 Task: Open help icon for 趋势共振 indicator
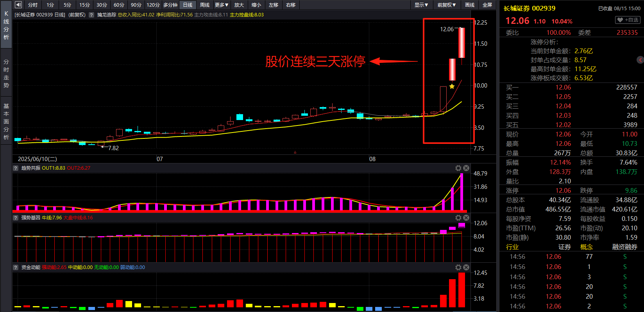(x=16, y=168)
